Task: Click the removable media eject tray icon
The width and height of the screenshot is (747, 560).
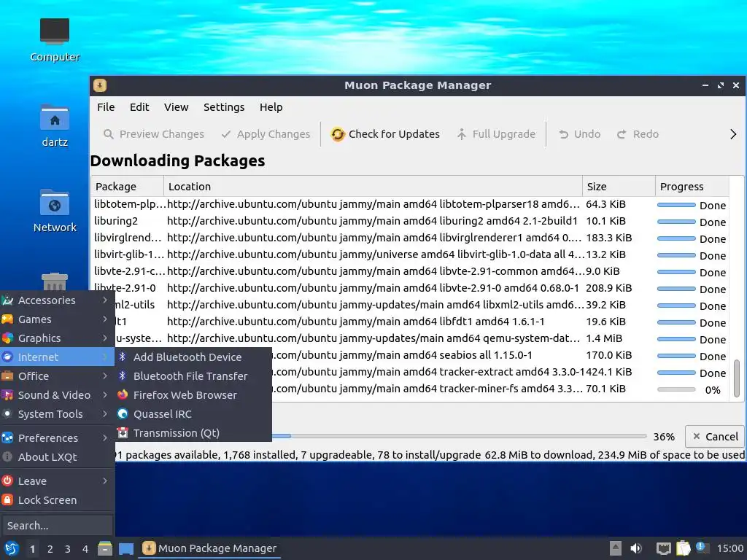Action: [616, 548]
